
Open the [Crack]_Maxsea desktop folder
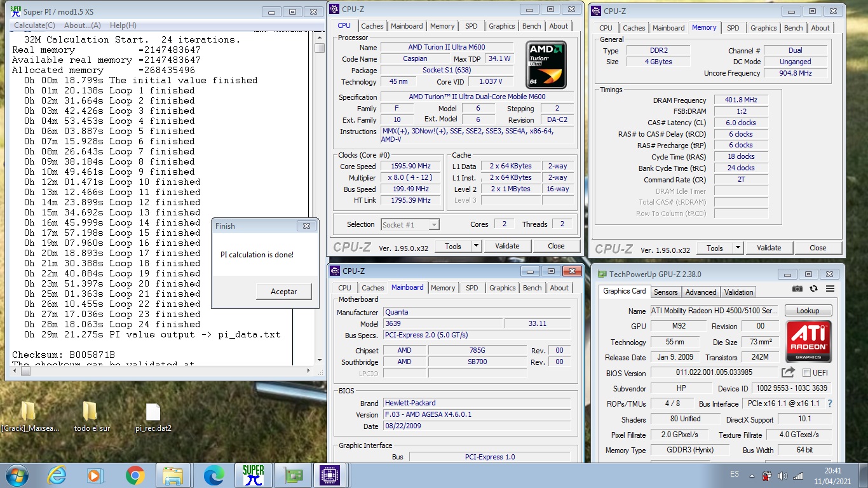tap(28, 417)
